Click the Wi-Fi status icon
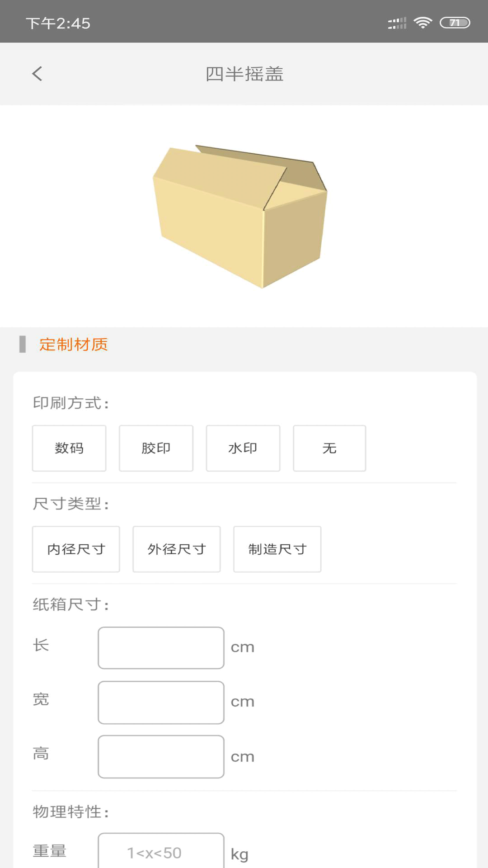The width and height of the screenshot is (488, 868). point(423,23)
